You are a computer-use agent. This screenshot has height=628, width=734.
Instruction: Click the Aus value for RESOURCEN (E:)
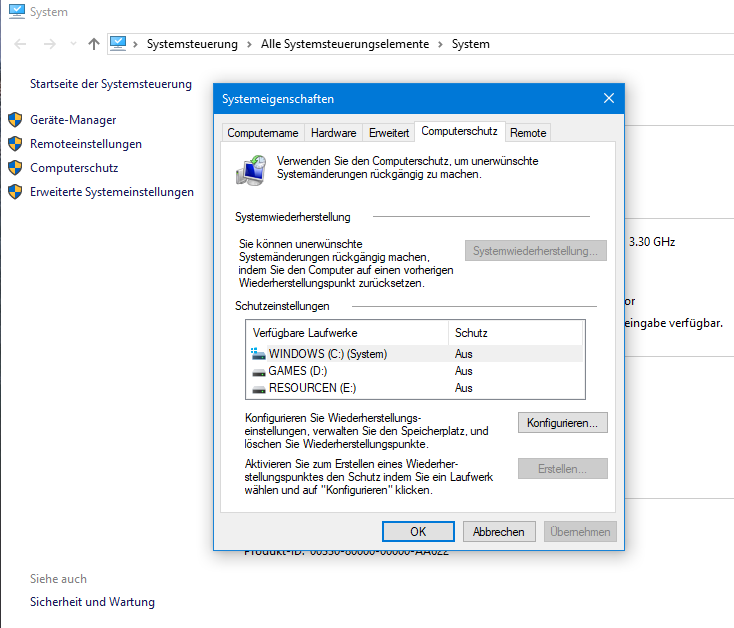coord(463,388)
